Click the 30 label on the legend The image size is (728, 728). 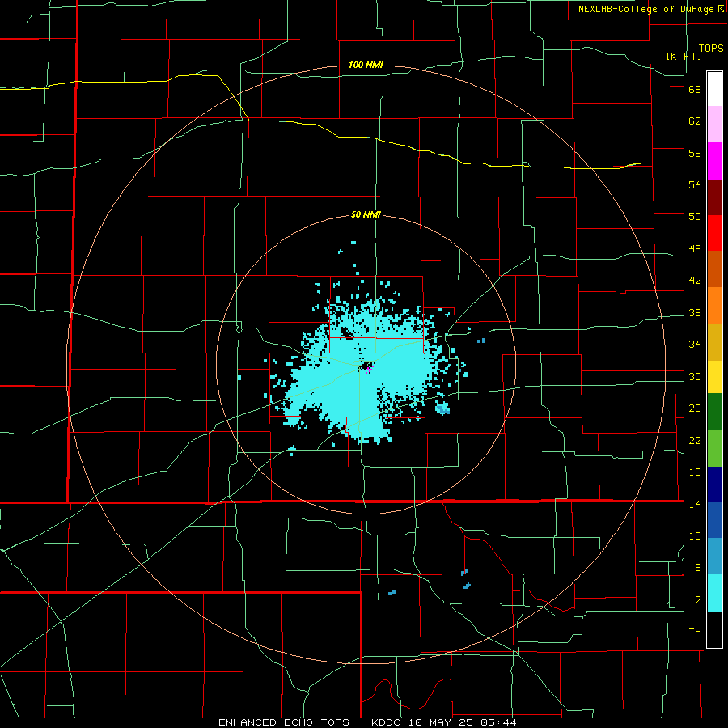695,376
